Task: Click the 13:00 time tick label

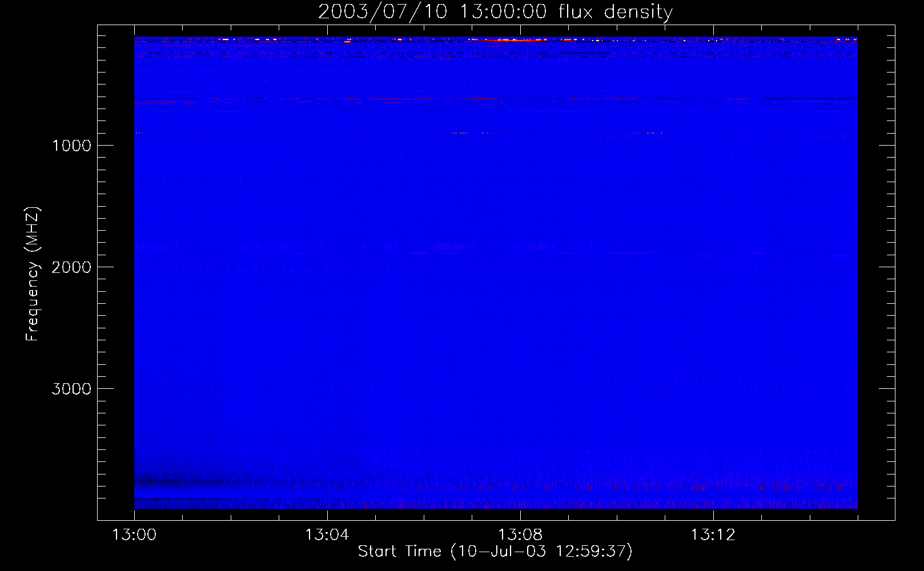Action: tap(134, 535)
